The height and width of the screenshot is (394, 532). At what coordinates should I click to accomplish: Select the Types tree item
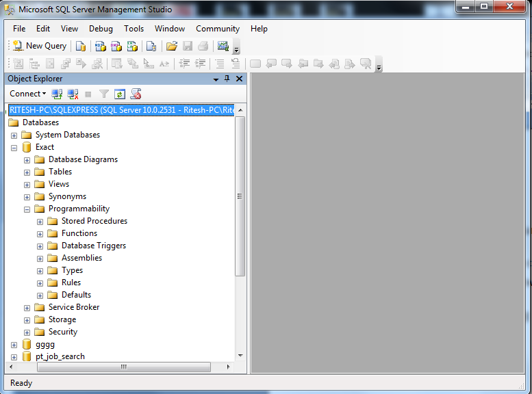coord(73,270)
